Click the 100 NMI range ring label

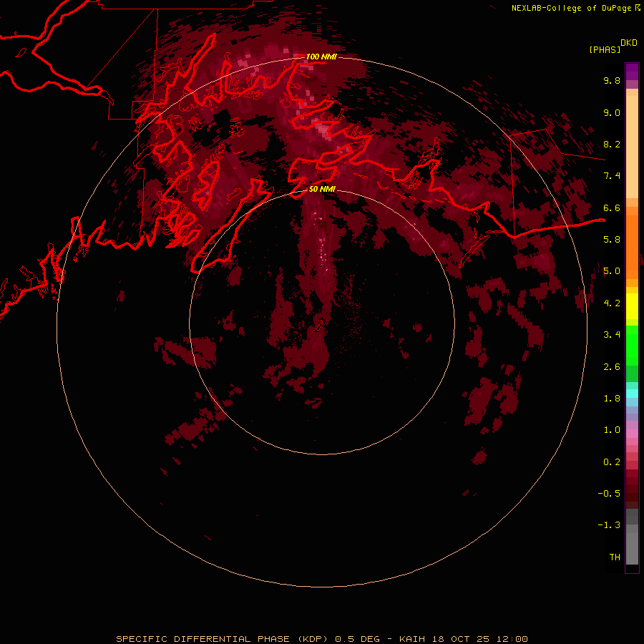pos(321,57)
